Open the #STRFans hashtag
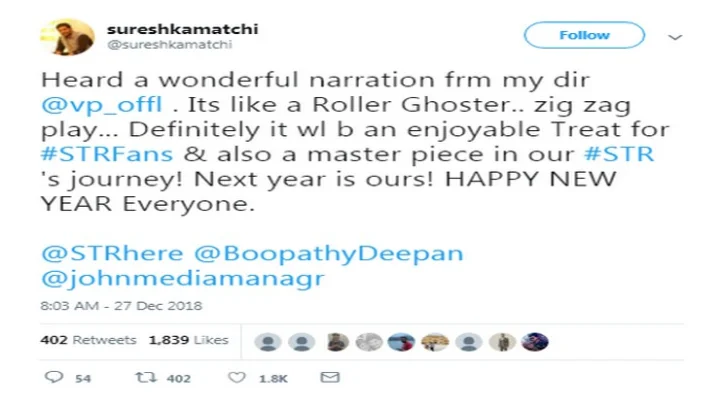The image size is (720, 405). pos(86,156)
